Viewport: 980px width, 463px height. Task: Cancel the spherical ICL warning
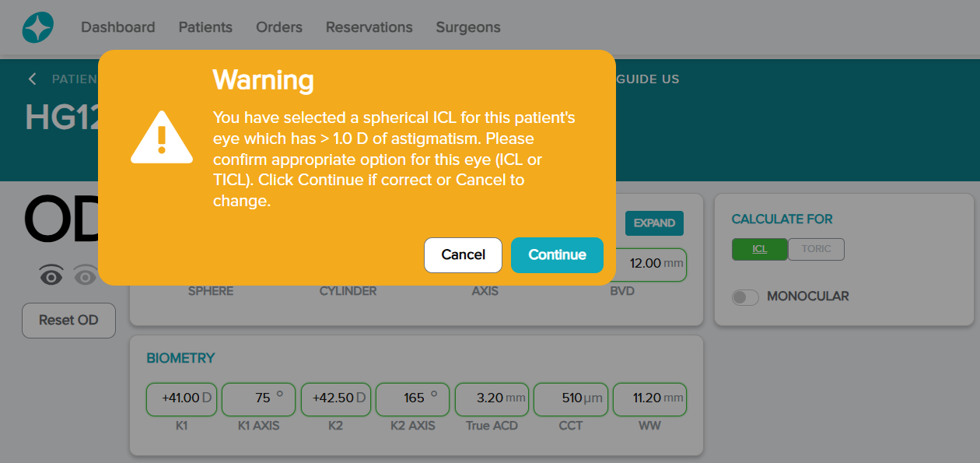pyautogui.click(x=463, y=254)
